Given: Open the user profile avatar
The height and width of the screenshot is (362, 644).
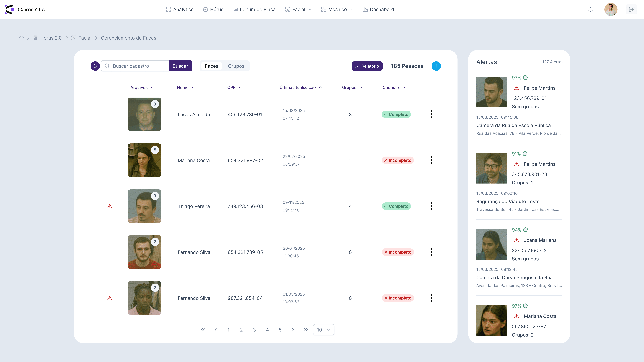Looking at the screenshot, I should point(611,9).
